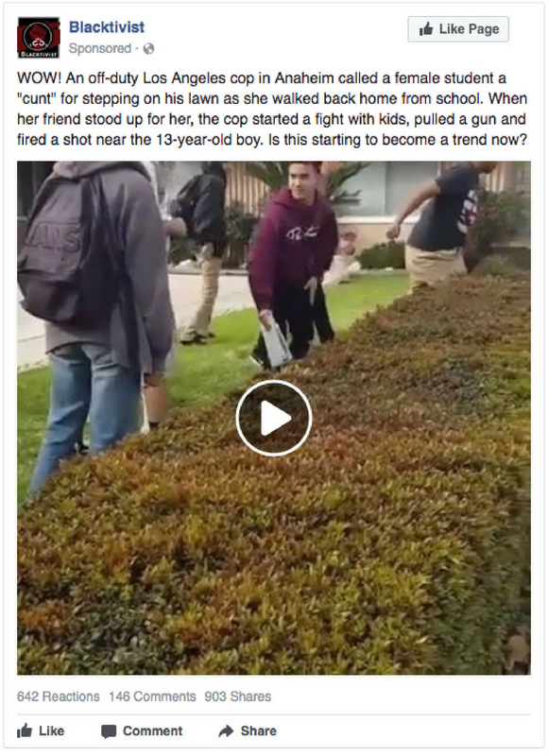
Task: Click the Sponsored label under page name
Action: pos(100,48)
